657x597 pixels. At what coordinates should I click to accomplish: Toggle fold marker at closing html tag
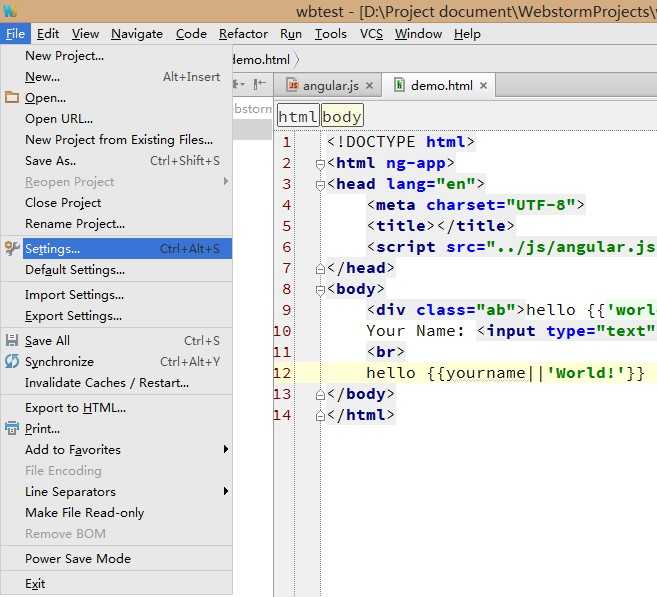pos(320,416)
